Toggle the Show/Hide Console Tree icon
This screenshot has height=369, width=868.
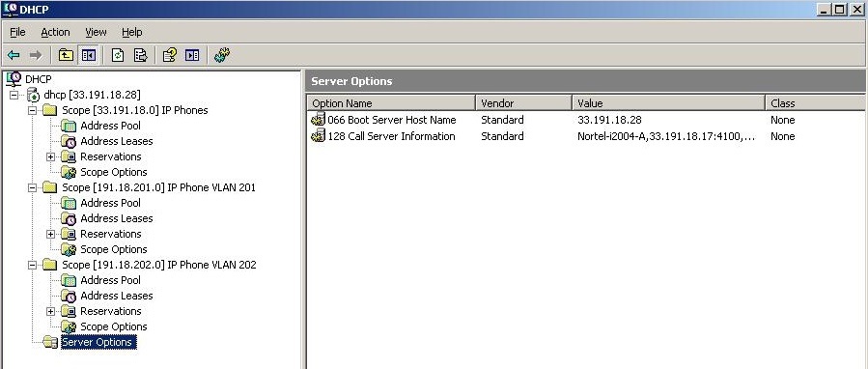89,55
